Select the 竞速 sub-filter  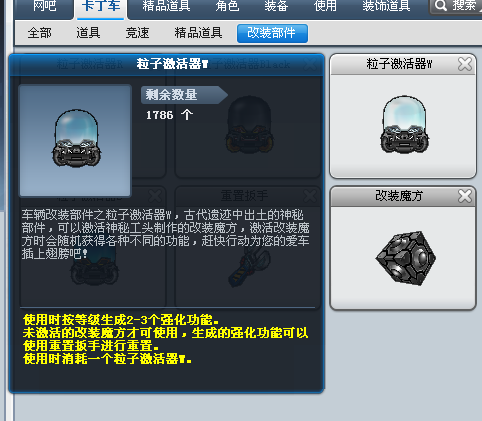pos(137,33)
